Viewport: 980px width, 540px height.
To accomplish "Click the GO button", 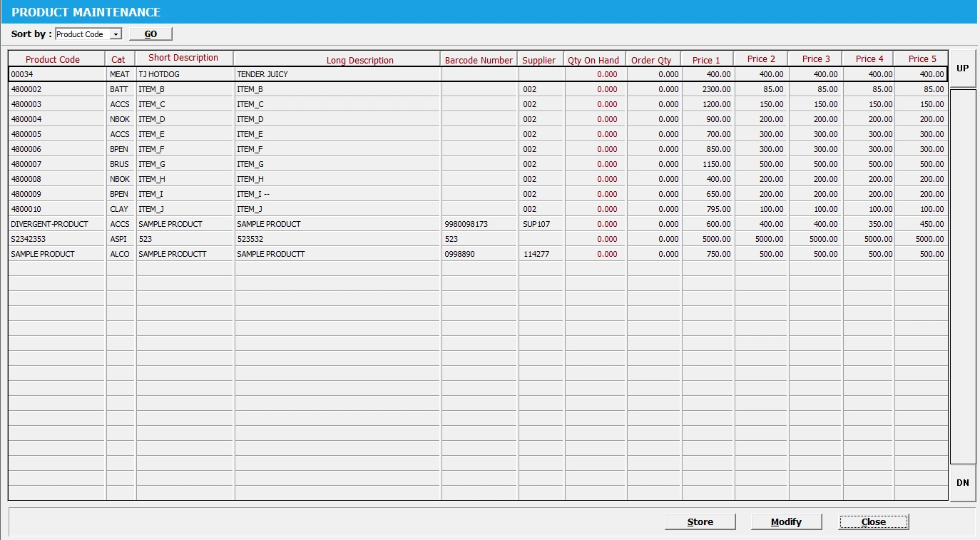I will click(150, 34).
